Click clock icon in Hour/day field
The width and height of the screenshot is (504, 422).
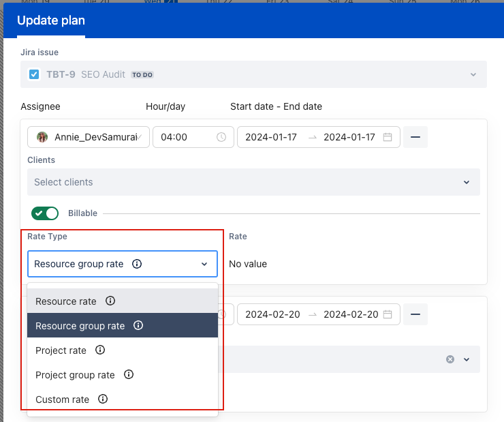[221, 137]
